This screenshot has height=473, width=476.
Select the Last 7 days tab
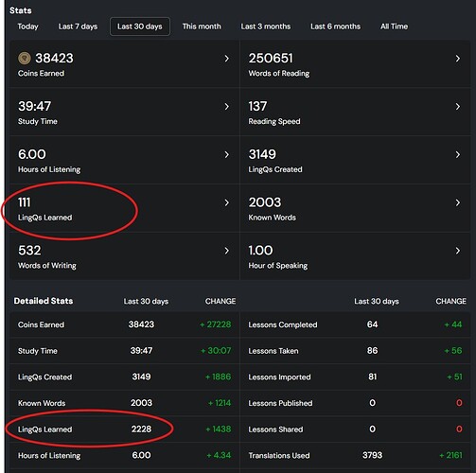[x=78, y=26]
